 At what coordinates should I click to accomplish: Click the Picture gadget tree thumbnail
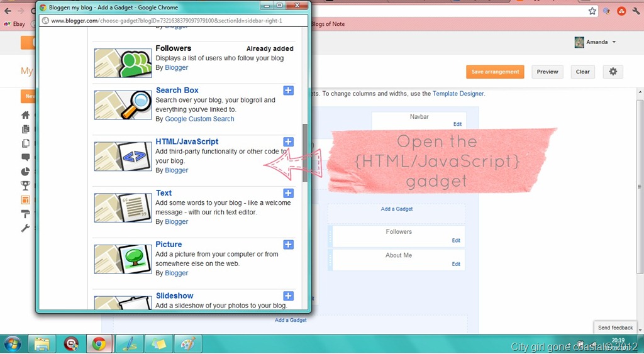click(123, 259)
